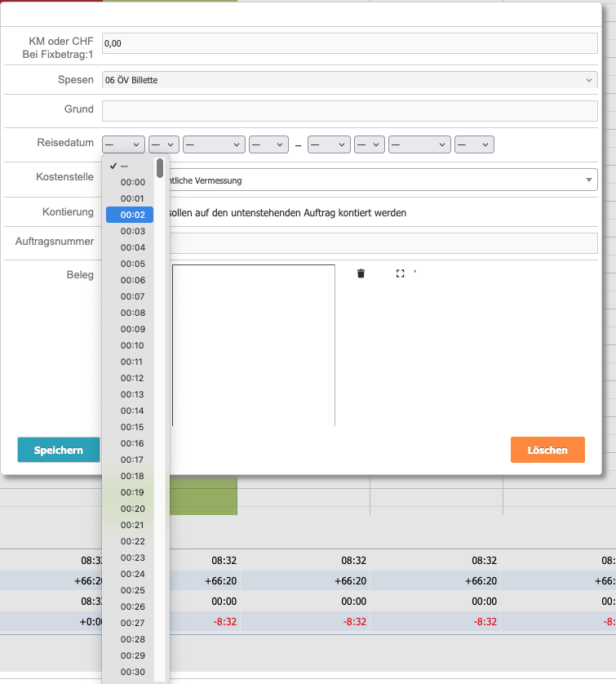Open the third, wider Reisedatum dropdown
Image resolution: width=616 pixels, height=684 pixels.
[214, 144]
